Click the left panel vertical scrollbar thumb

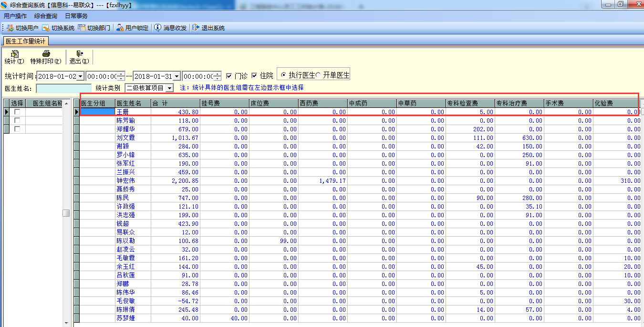coord(66,213)
